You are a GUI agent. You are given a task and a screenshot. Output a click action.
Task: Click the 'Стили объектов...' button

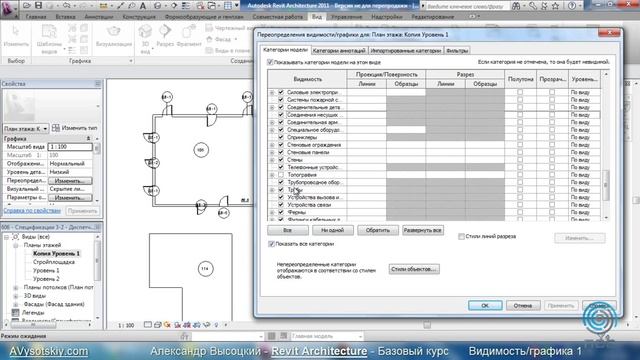click(414, 269)
